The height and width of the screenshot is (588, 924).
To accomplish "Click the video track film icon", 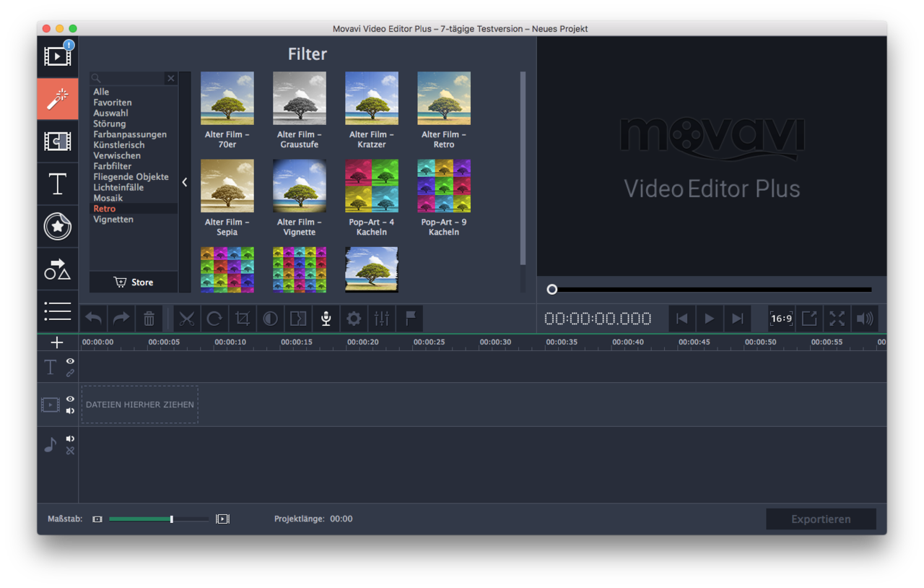I will click(50, 405).
